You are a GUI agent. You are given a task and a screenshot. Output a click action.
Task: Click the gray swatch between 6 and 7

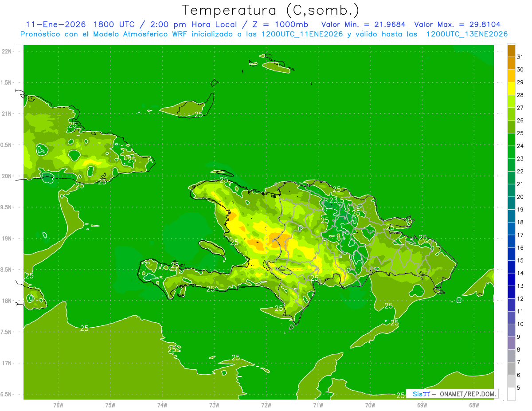[511, 368]
